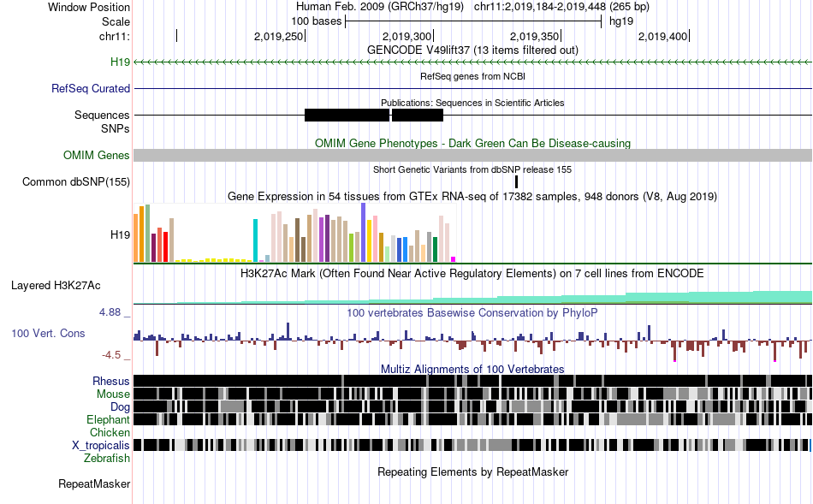
Task: Click the RepeatMasker track label
Action: click(94, 483)
